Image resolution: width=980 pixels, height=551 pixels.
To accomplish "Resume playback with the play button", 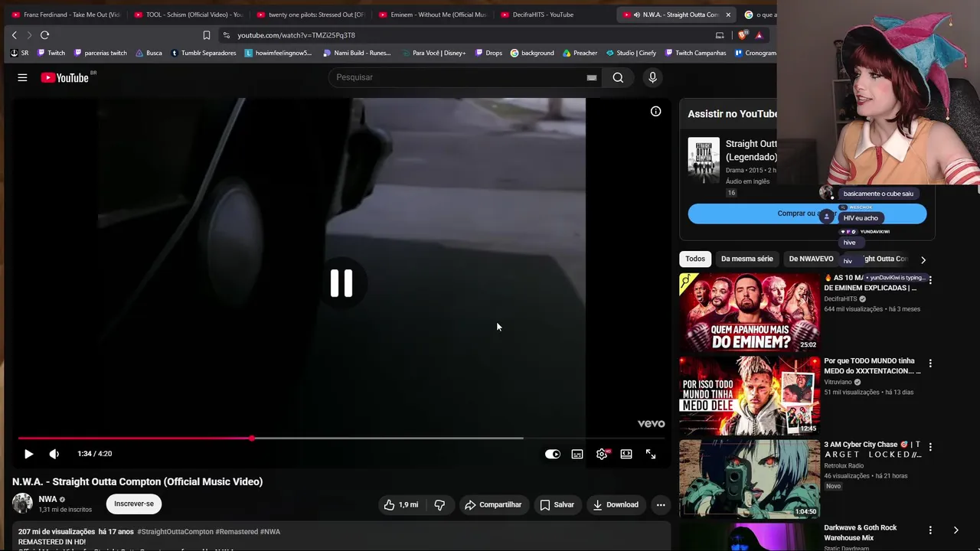I will click(28, 454).
